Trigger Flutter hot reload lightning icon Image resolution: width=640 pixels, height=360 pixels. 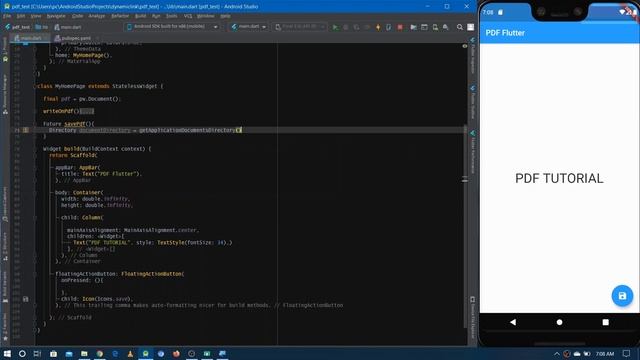point(378,27)
